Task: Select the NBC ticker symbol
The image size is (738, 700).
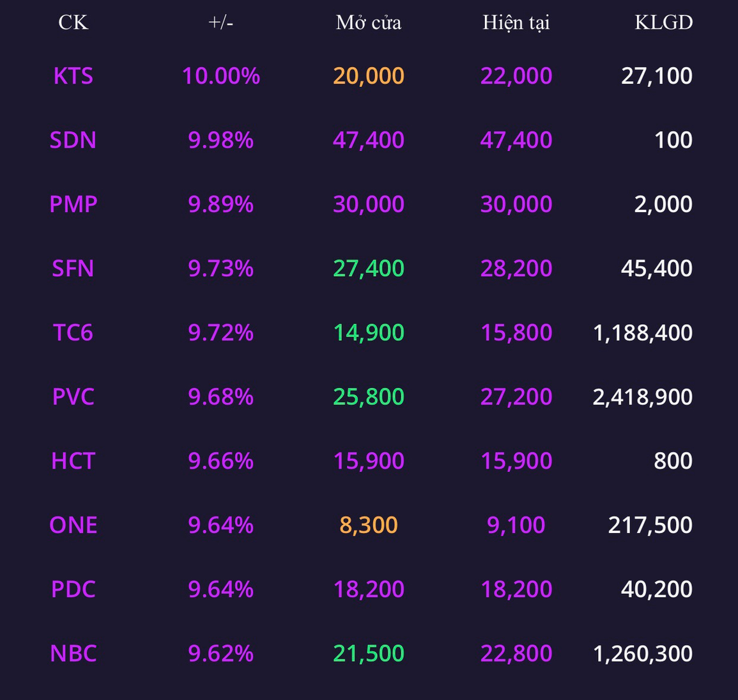Action: pos(73,653)
